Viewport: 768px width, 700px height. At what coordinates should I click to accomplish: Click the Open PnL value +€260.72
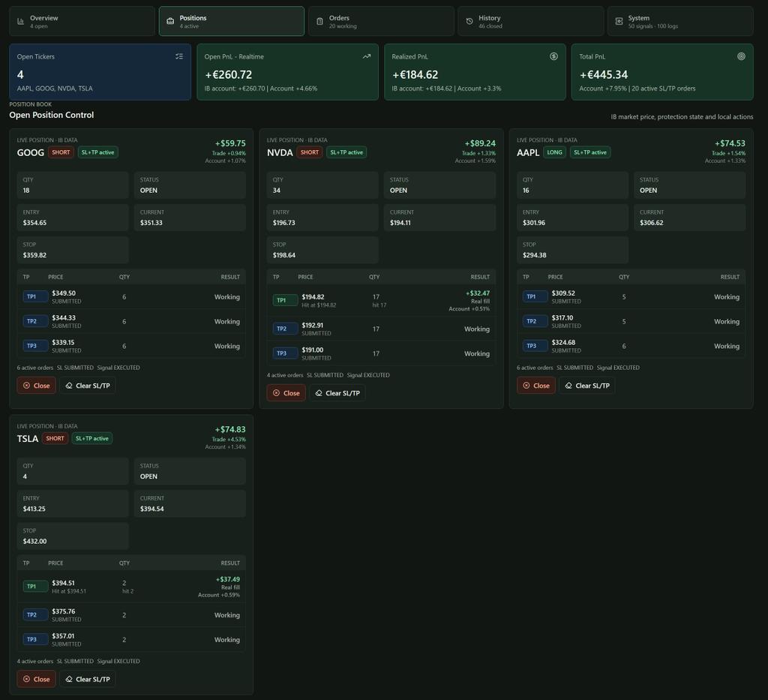(x=228, y=74)
